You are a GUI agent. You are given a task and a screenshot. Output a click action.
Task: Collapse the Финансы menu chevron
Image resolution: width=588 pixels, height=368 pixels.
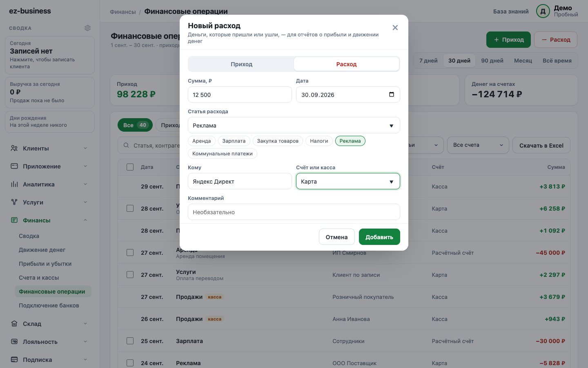[85, 220]
